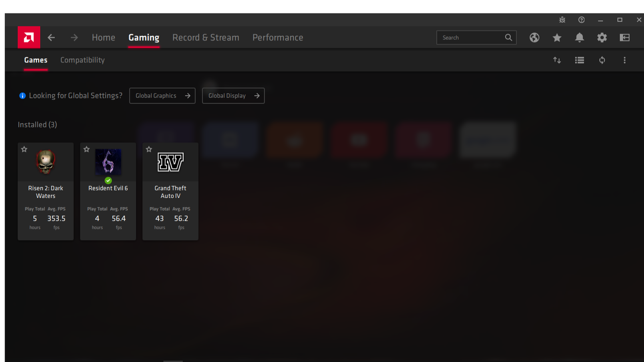Click the Grand Theft Auto IV title
Viewport: 644px width, 362px height.
[171, 192]
